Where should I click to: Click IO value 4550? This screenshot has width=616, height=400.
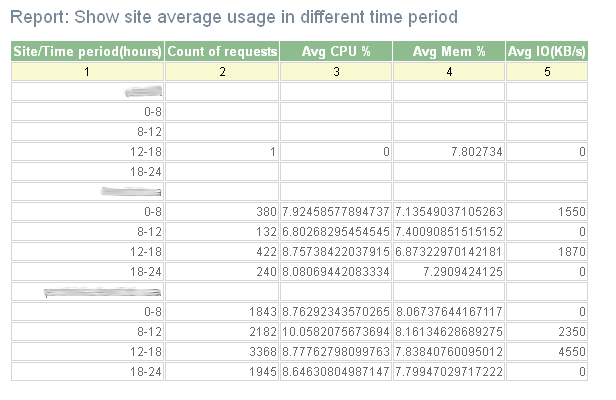pos(572,352)
